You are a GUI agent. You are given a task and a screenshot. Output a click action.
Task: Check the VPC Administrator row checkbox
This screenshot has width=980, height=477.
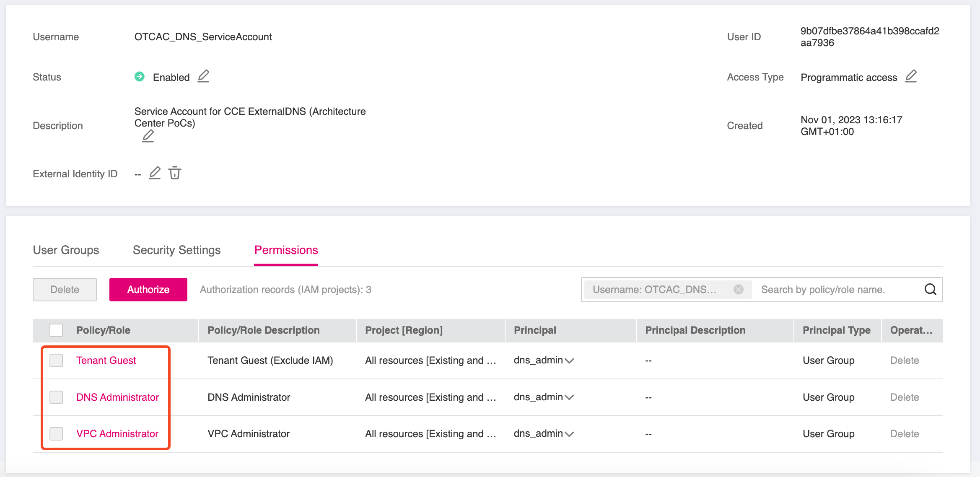point(56,434)
